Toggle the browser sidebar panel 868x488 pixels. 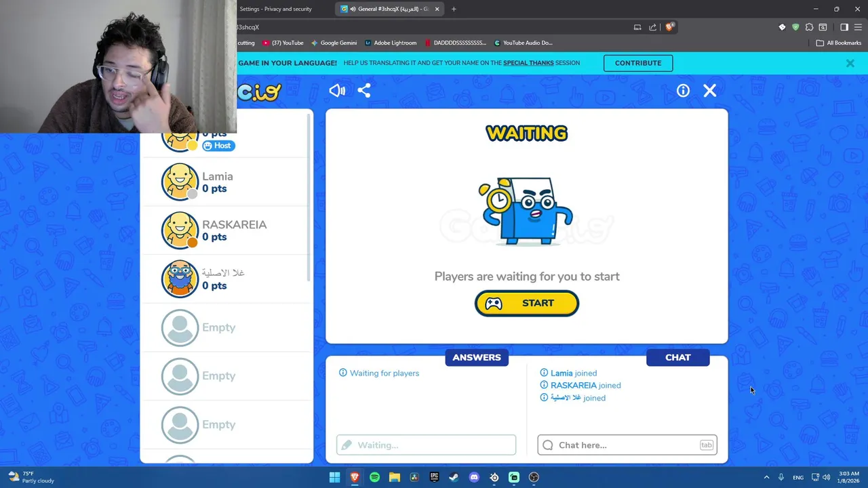tap(844, 27)
